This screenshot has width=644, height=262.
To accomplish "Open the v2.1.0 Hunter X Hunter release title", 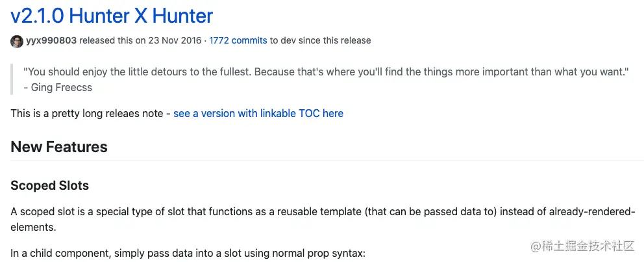I will tap(112, 16).
